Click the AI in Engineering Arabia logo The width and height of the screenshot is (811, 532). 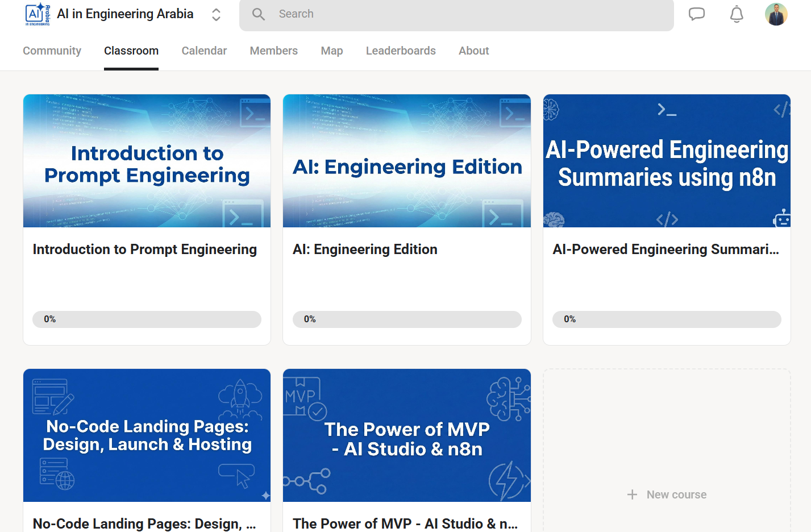38,14
